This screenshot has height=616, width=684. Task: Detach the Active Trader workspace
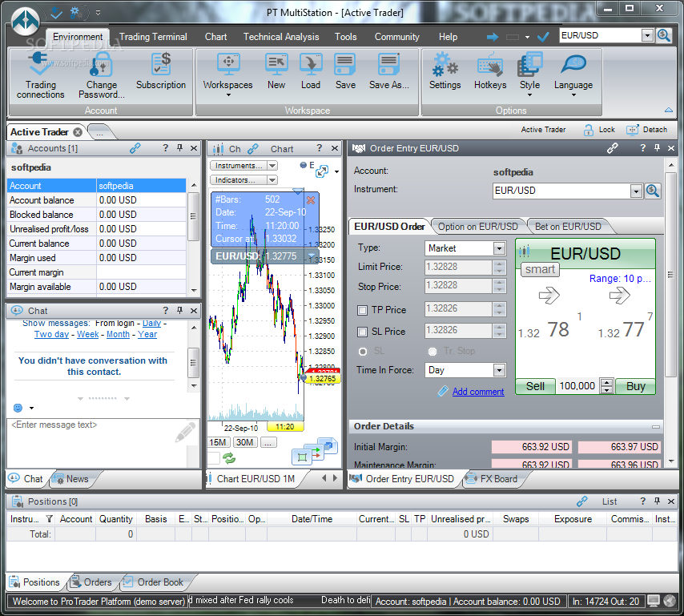tap(647, 130)
